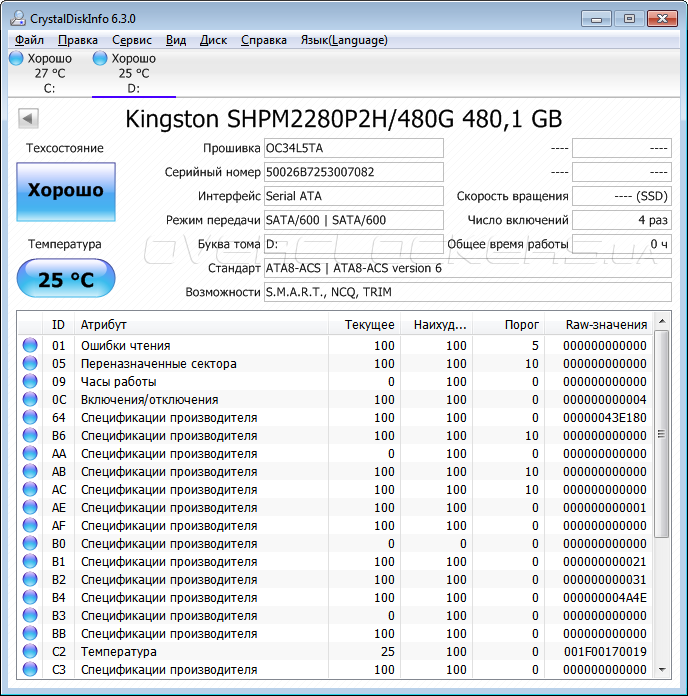This screenshot has width=688, height=696.
Task: Click status orb for attribute 01
Action: click(30, 345)
